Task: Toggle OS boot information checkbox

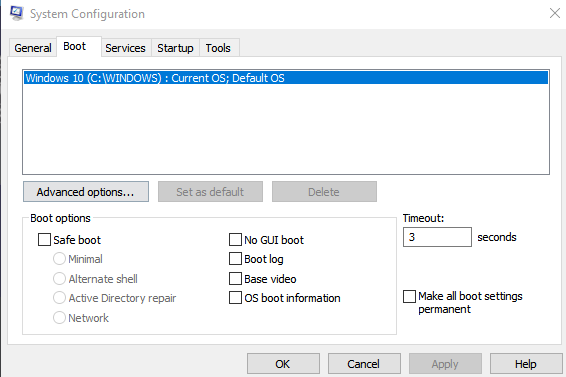Action: 235,298
